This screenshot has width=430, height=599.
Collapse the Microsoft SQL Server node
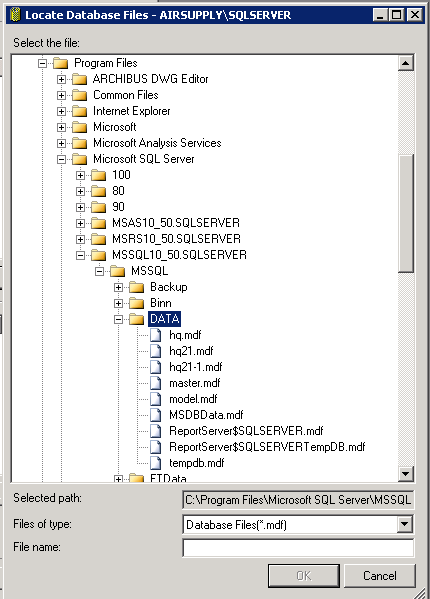61,159
